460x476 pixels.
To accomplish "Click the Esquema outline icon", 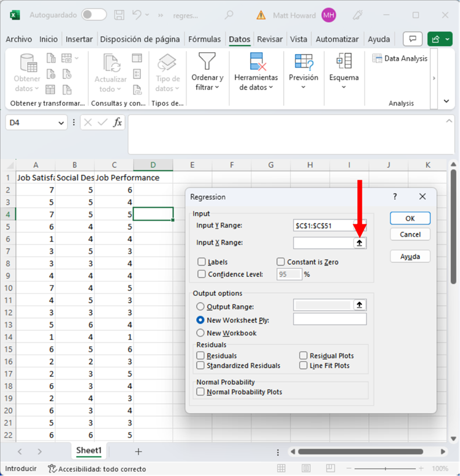I will [344, 61].
